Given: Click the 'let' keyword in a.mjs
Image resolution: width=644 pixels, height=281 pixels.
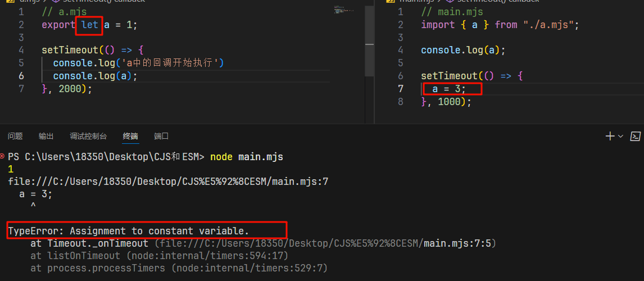Looking at the screenshot, I should coord(89,25).
